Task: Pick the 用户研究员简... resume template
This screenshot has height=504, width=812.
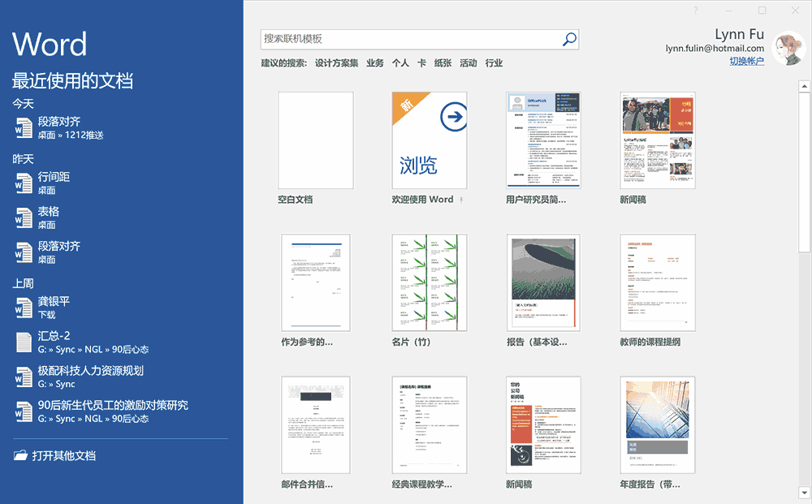Action: point(543,140)
